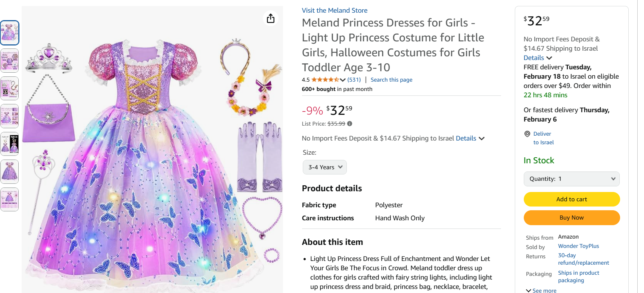
Task: Click the delivery location pin icon
Action: 527,134
